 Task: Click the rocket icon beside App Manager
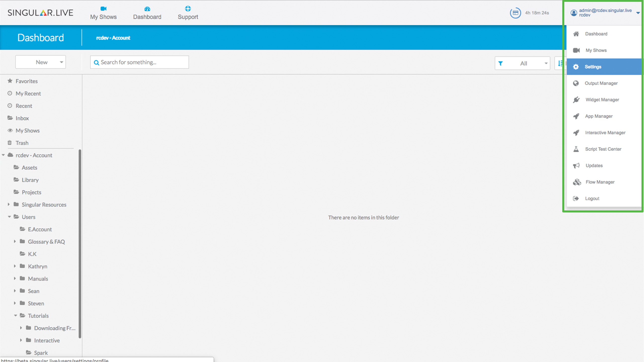(576, 116)
